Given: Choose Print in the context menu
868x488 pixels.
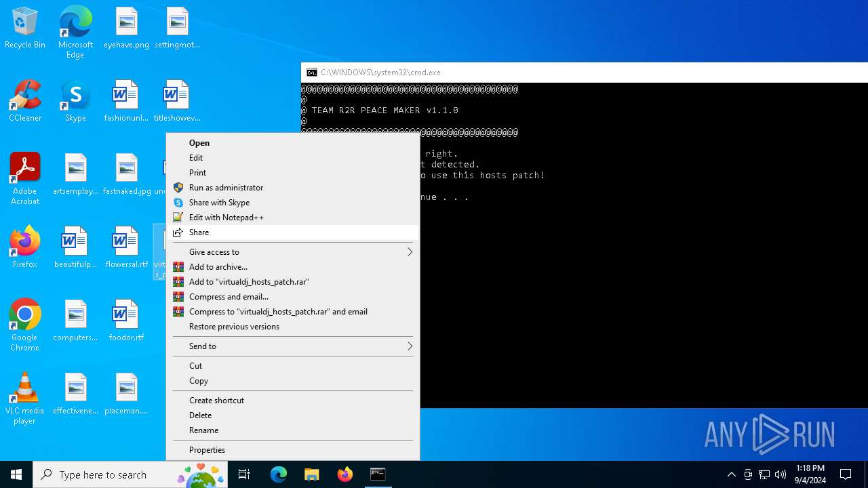Looking at the screenshot, I should point(293,172).
